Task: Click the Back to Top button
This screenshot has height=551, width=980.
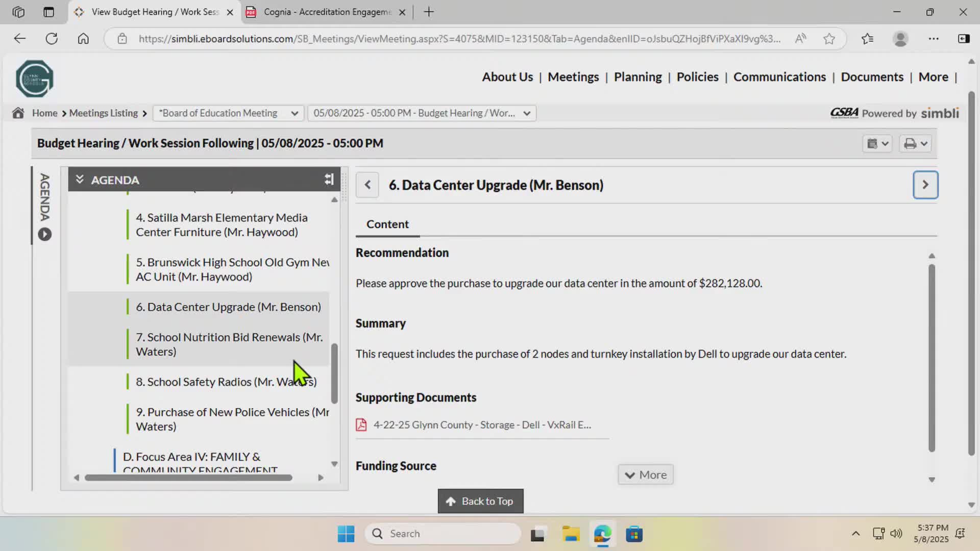Action: (x=480, y=501)
